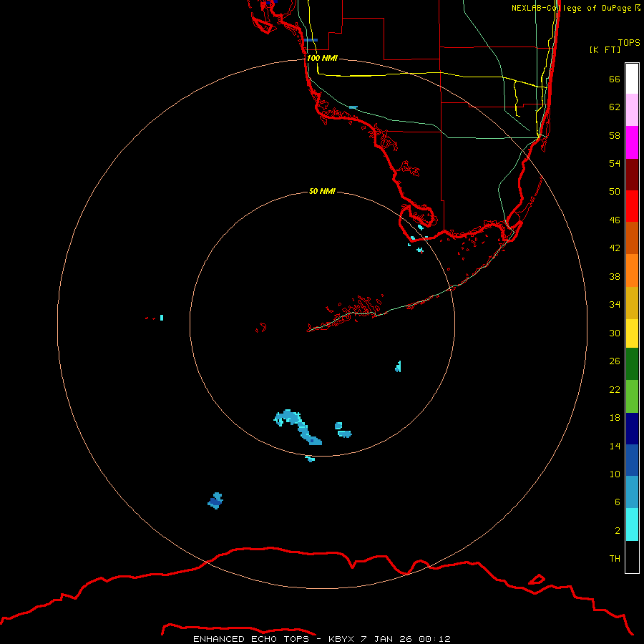Viewport: 644px width, 644px height.
Task: Click the light blue 10 kft swatch
Action: (x=632, y=492)
